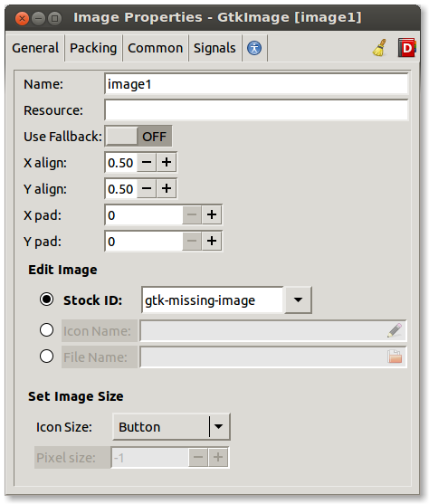Open the Stock ID dropdown arrow
This screenshot has height=504, width=429.
[x=298, y=300]
